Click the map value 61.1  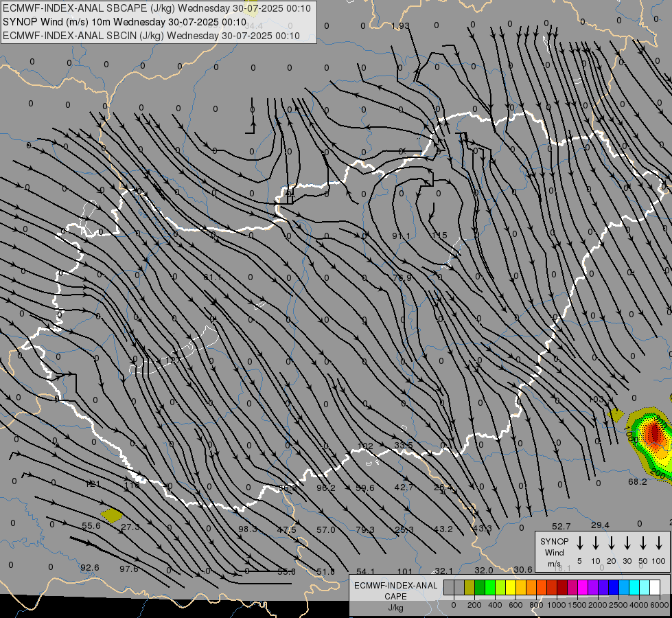212,277
